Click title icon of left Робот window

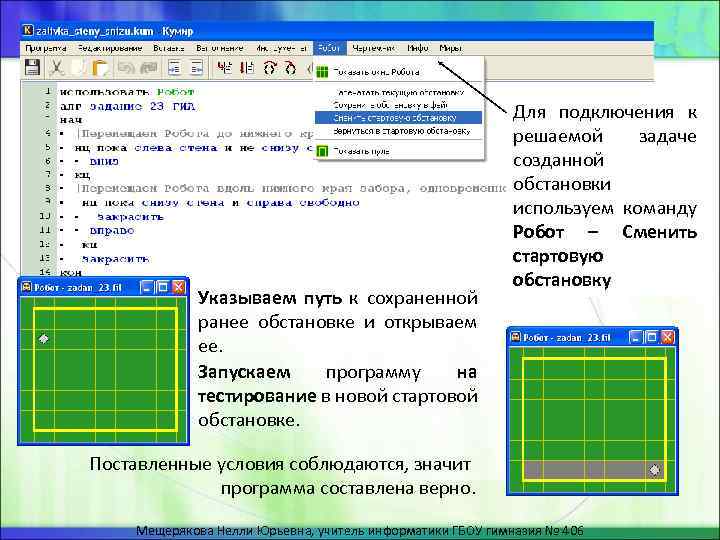[27, 287]
